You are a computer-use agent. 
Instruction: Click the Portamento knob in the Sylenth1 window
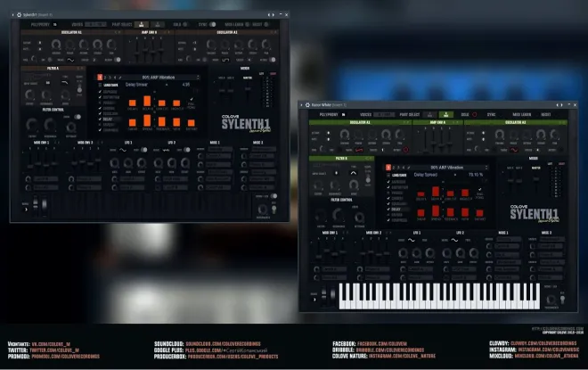tap(263, 209)
